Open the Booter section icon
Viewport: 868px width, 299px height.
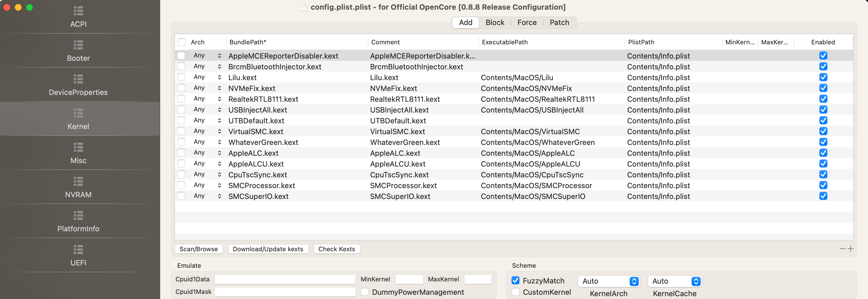coord(78,45)
